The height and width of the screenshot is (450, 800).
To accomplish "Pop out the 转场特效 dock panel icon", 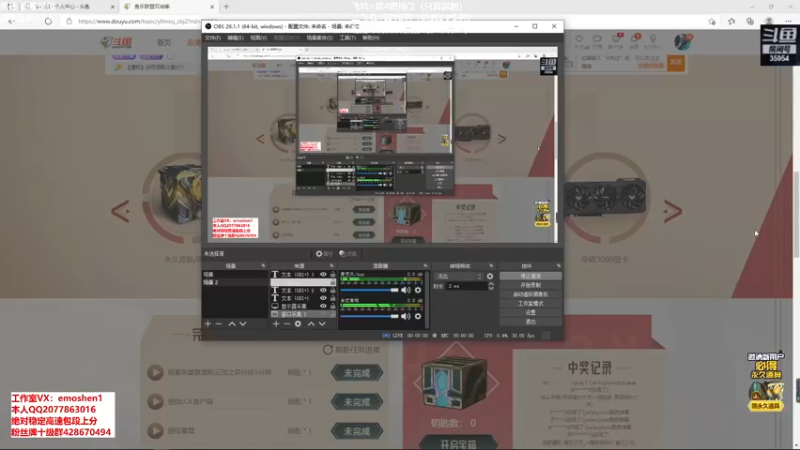I will point(491,266).
